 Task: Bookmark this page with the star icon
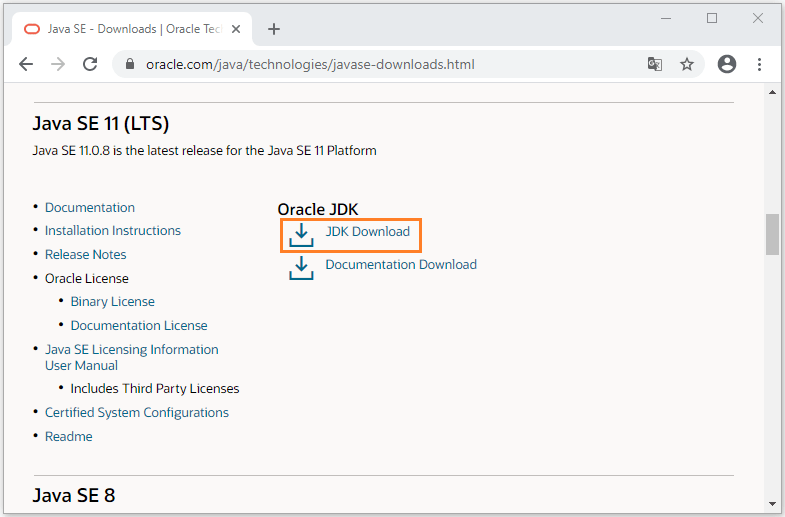click(687, 64)
